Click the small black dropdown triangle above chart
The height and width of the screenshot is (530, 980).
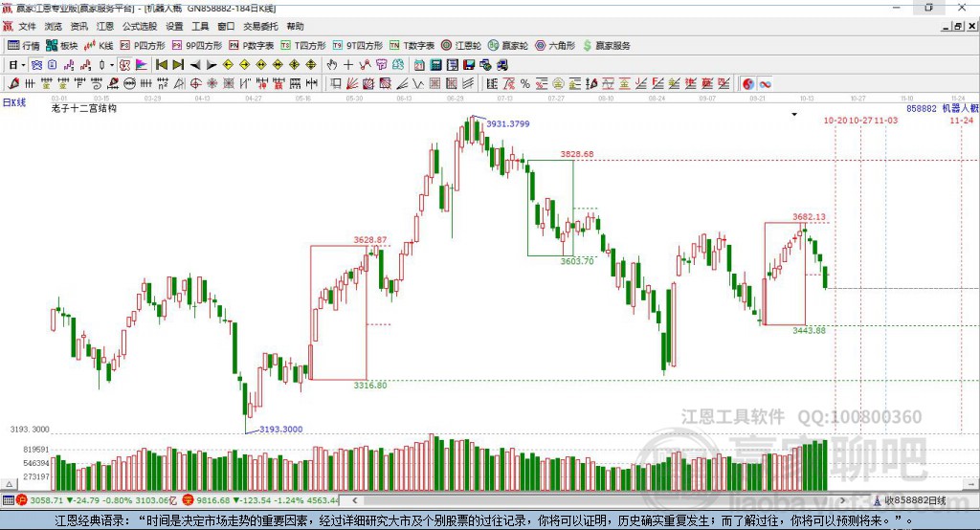point(794,115)
